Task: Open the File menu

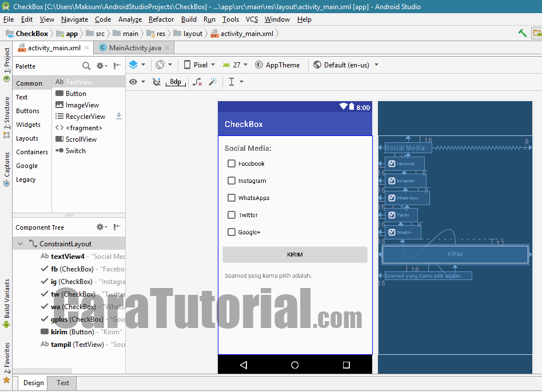Action: [x=9, y=19]
